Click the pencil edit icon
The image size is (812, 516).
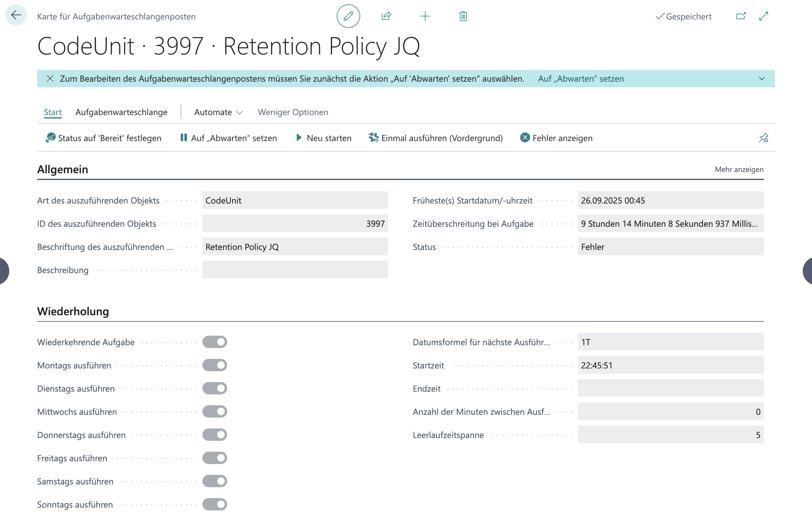(348, 16)
